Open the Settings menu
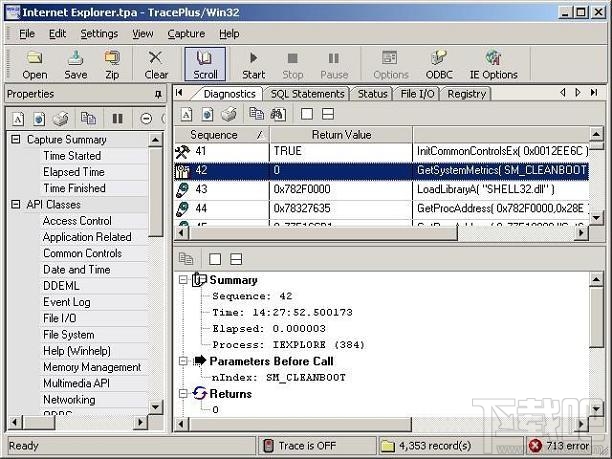Screen dimensions: 612x459 click(99, 34)
